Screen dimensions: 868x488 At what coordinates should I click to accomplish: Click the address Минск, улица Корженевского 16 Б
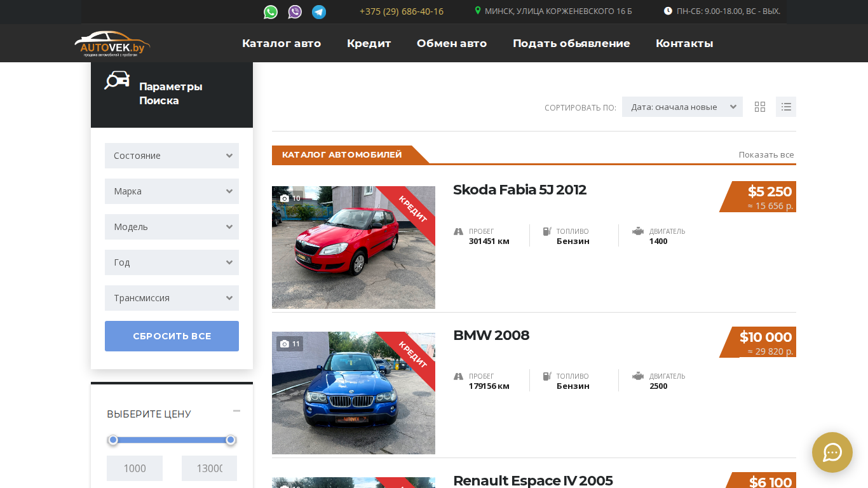[x=559, y=11]
